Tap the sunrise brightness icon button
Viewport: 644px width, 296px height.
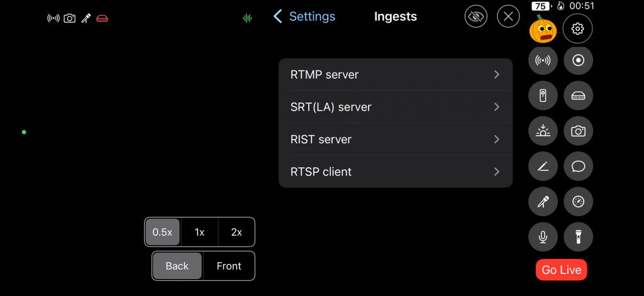[543, 131]
